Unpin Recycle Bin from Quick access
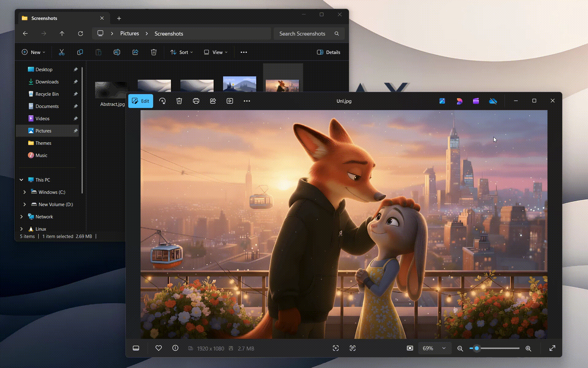 [x=75, y=94]
